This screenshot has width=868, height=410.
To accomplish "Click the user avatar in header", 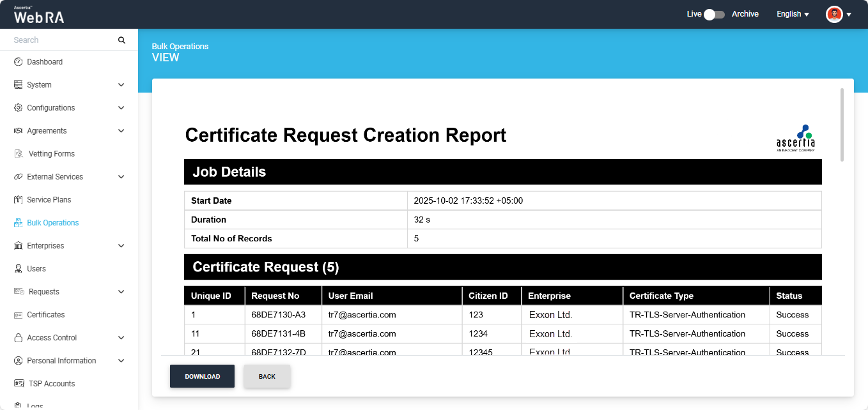I will [x=834, y=14].
